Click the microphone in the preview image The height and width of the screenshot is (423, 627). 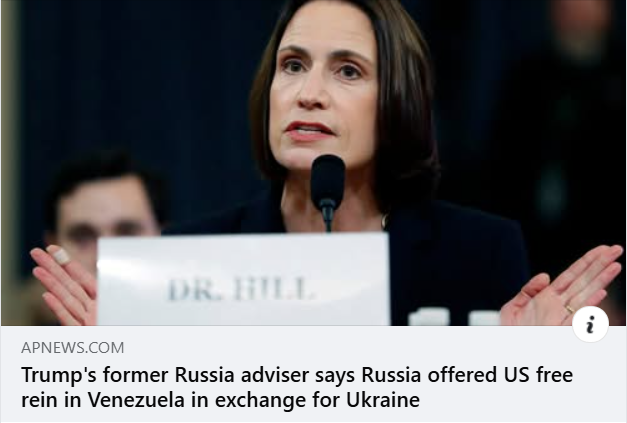(x=328, y=192)
